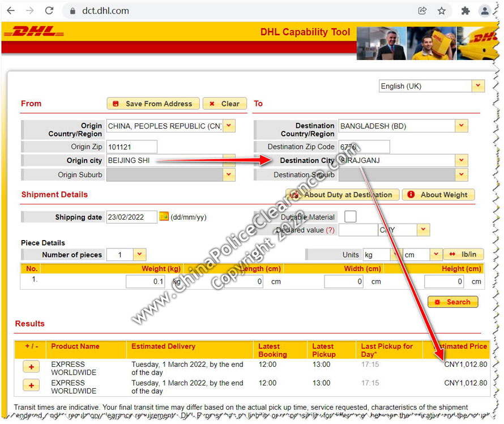Click the Product Name column header

(x=75, y=346)
